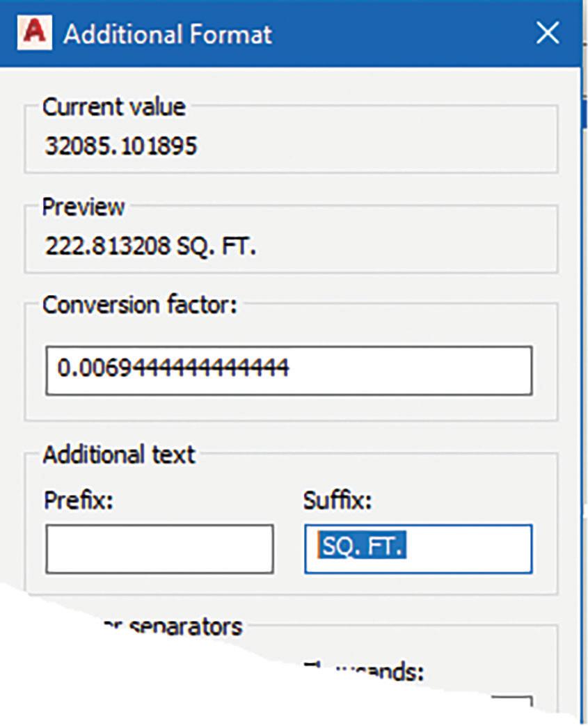
Task: Click the highlighted SQ. FT. text
Action: (362, 547)
